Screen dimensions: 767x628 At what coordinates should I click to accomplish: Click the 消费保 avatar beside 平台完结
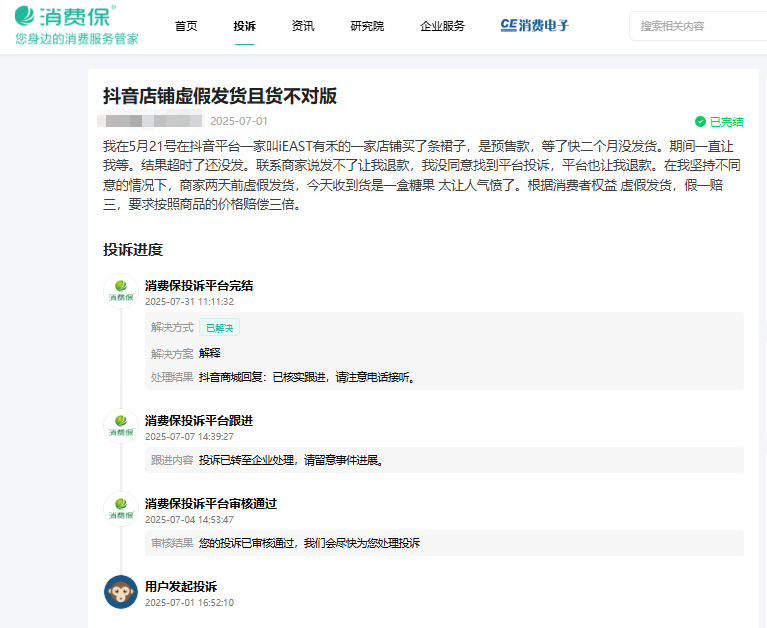[x=121, y=291]
